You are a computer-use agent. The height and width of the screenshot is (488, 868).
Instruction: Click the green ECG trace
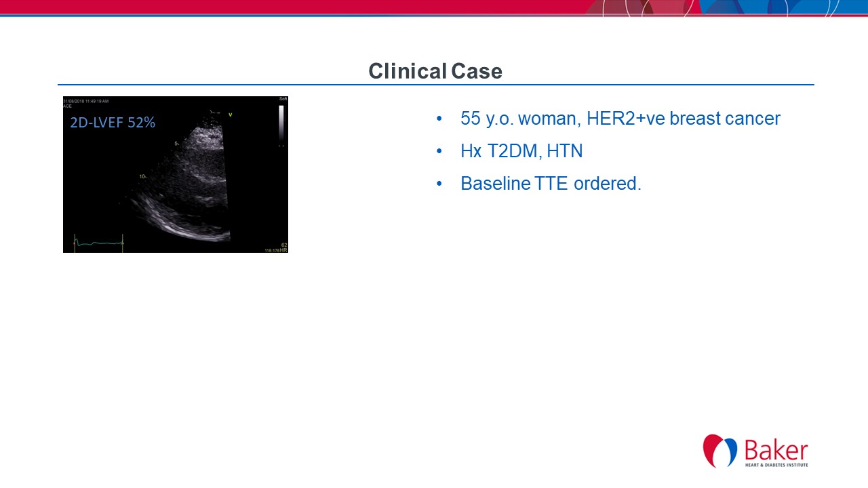[98, 242]
